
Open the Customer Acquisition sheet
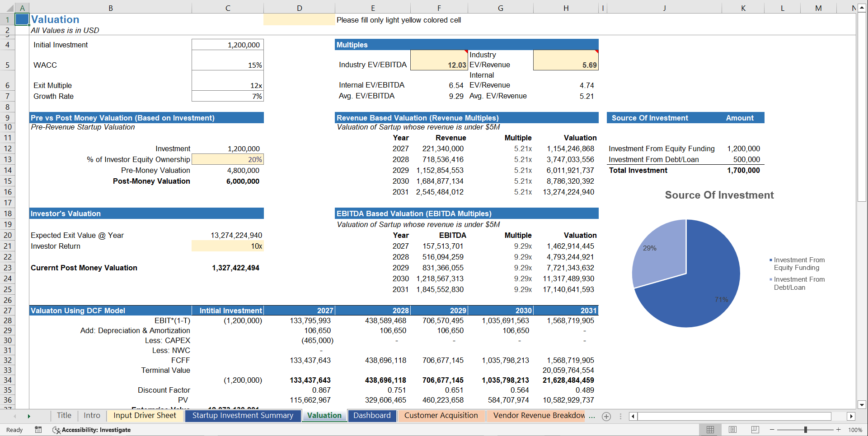coord(441,416)
